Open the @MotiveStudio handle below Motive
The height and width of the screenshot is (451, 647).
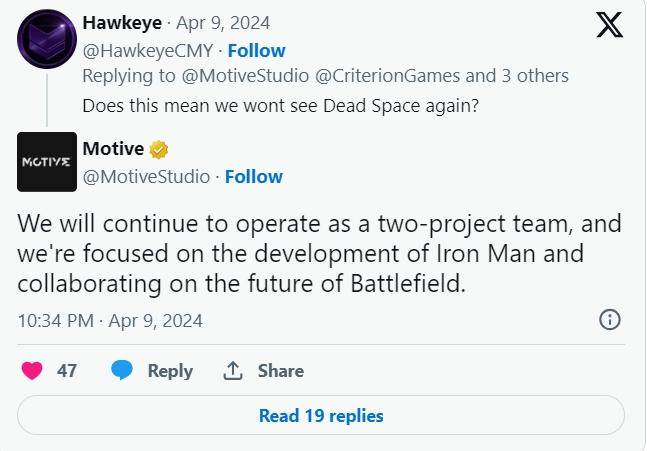146,176
